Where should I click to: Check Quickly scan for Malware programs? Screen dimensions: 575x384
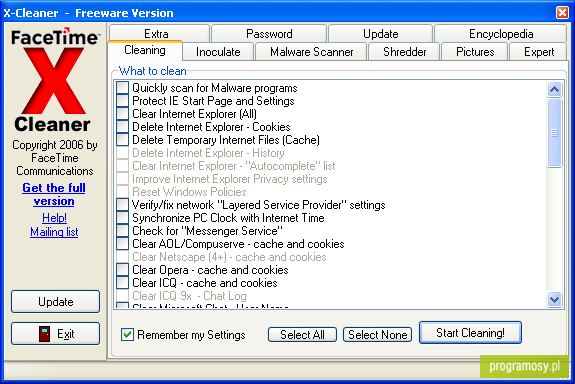pyautogui.click(x=122, y=88)
